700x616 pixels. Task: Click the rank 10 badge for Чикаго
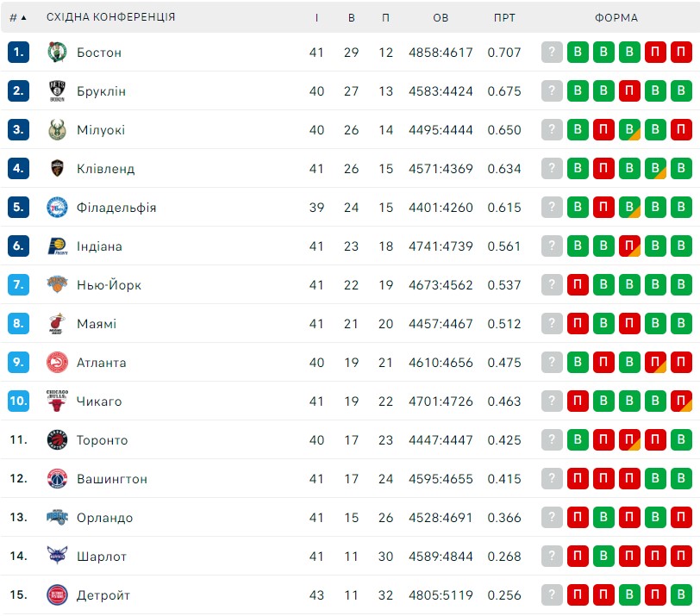18,401
